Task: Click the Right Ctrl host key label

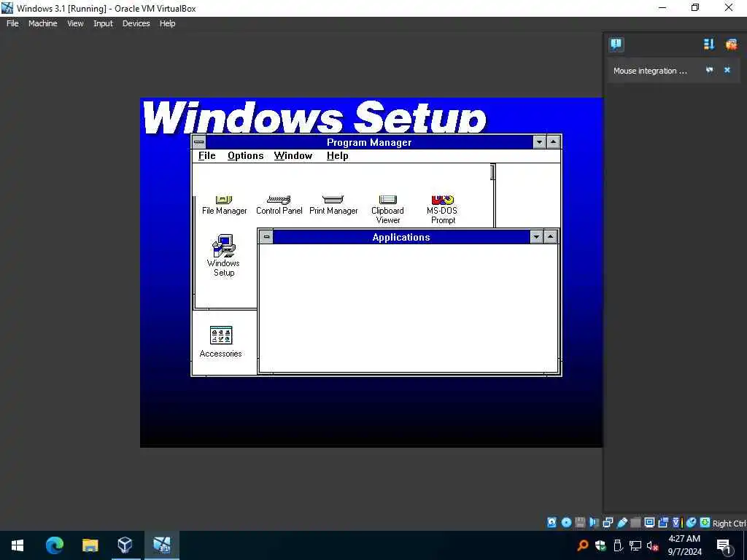Action: coord(729,523)
